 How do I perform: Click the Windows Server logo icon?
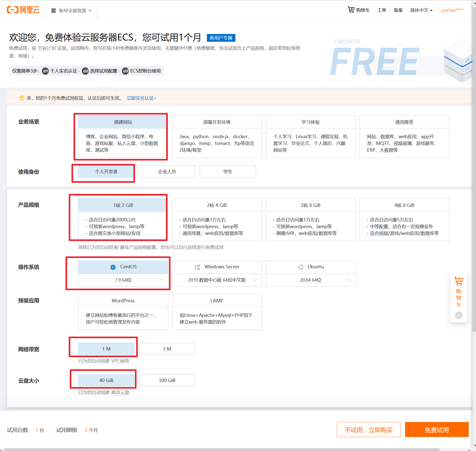pyautogui.click(x=197, y=267)
